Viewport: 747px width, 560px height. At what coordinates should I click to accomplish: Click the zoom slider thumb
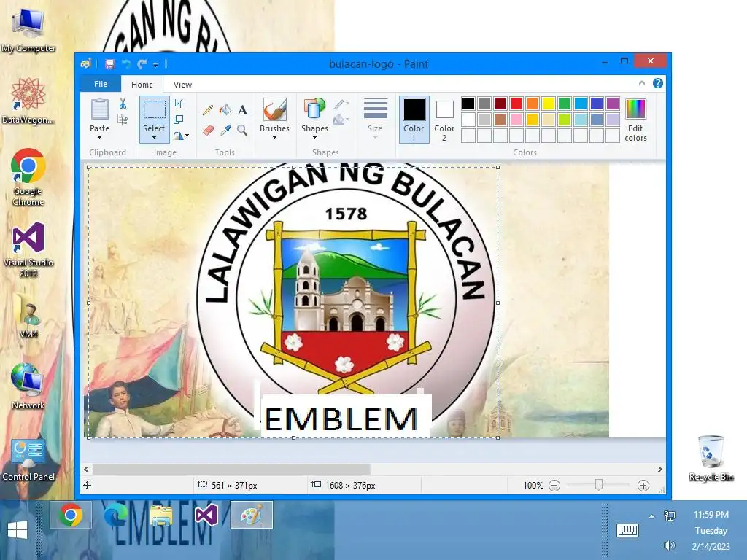coord(599,485)
